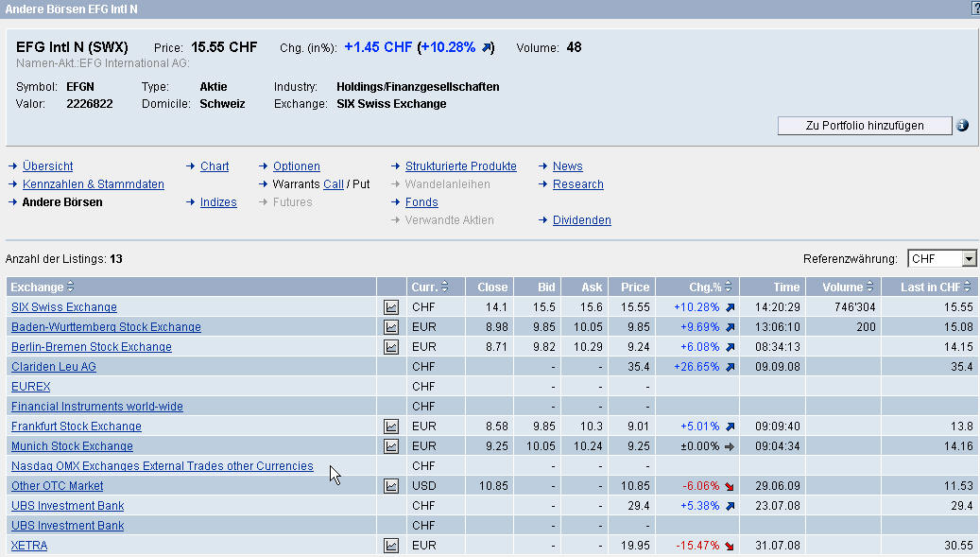Click Zu Portfolio hinzufügen button
This screenshot has height=557, width=980.
[x=865, y=126]
